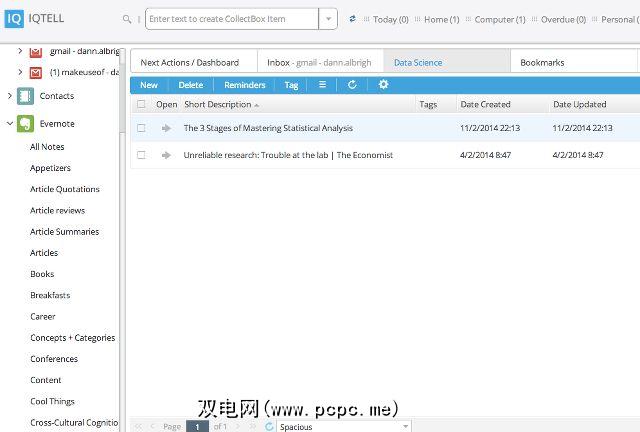
Task: Click the Contacts address book icon
Action: [25, 96]
